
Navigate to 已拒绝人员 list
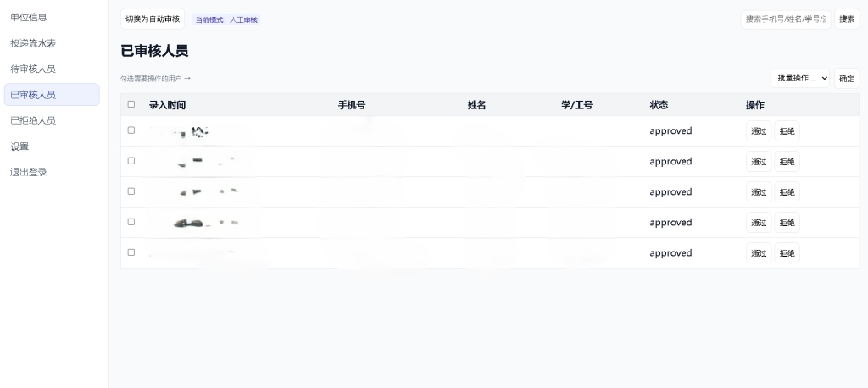pyautogui.click(x=33, y=120)
